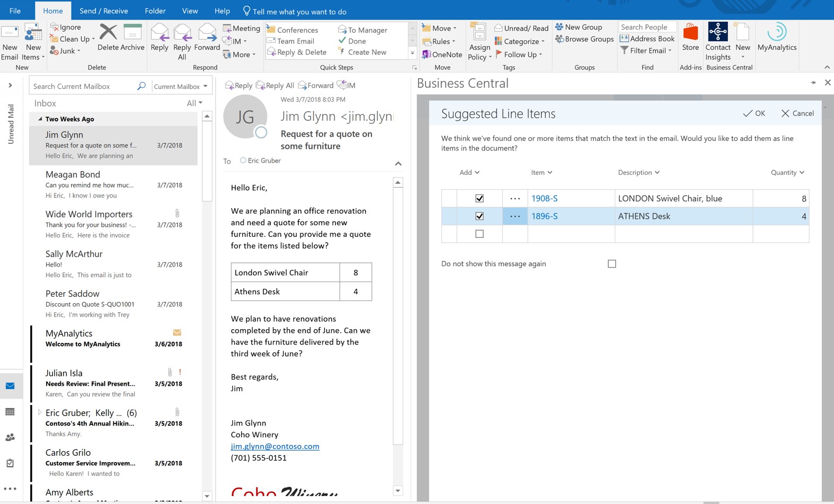Viewport: 834px width, 504px height.
Task: Open the Send / Receive tab
Action: tap(104, 11)
